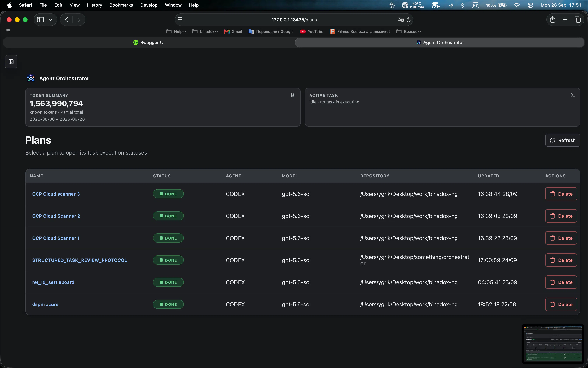
Task: Add a new Safari tab
Action: pyautogui.click(x=565, y=19)
